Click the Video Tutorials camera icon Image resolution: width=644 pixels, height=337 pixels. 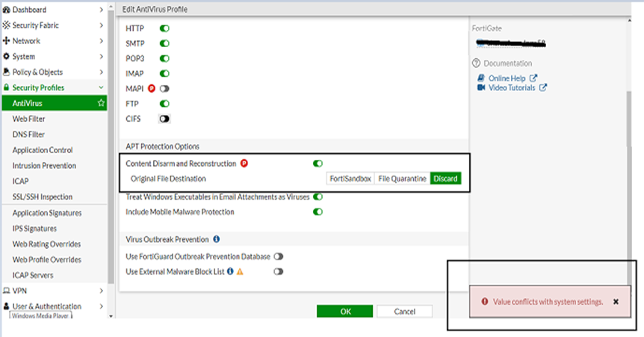click(x=480, y=87)
